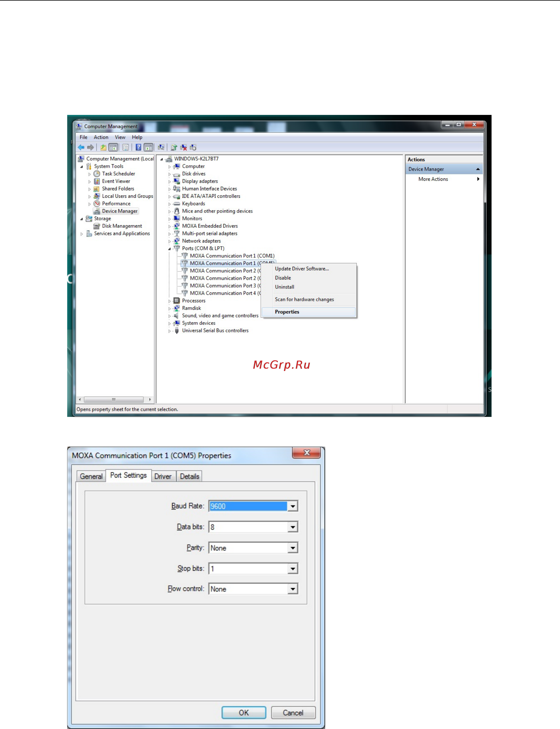
Task: Click the Disable device icon with down arrow
Action: click(x=193, y=147)
